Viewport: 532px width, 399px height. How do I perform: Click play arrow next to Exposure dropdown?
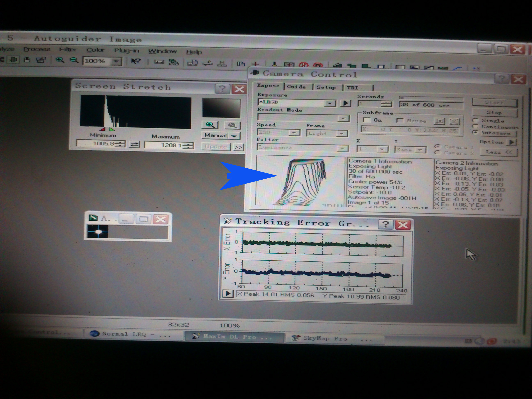pyautogui.click(x=345, y=103)
